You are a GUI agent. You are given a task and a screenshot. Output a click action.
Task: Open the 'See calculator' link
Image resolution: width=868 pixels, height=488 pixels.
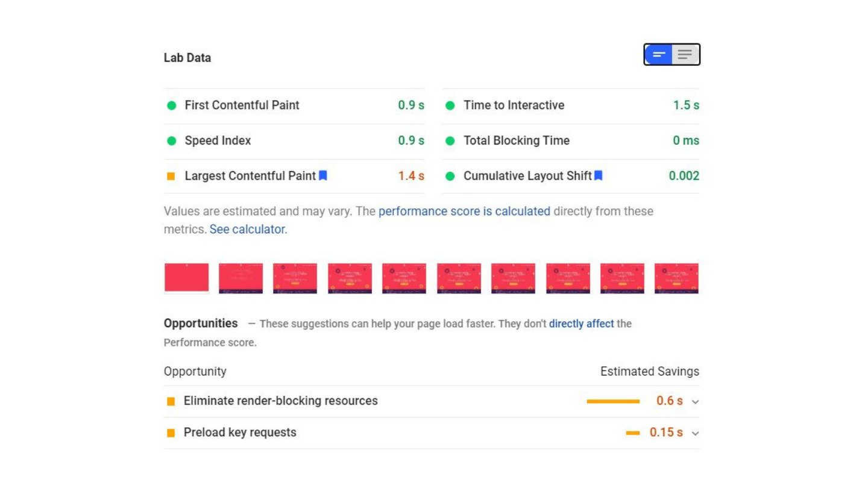coord(248,230)
